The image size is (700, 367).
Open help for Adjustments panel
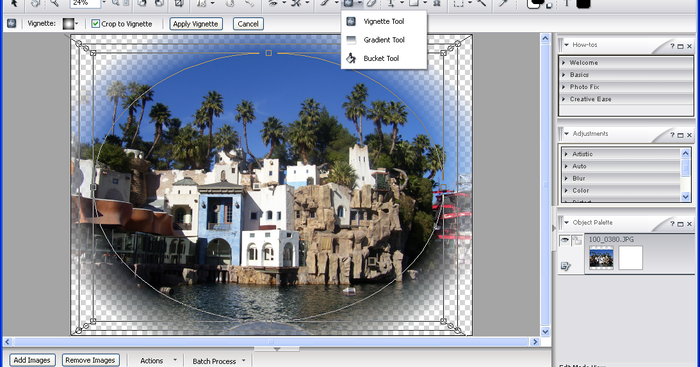click(x=672, y=135)
